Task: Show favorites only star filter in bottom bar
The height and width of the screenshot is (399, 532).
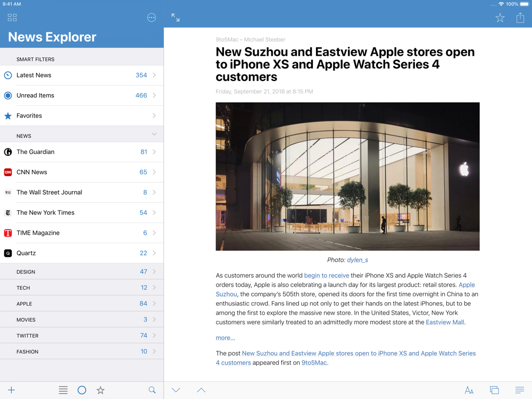Action: [x=101, y=390]
